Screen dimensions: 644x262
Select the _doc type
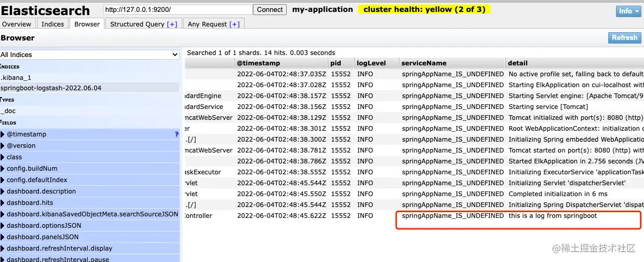pos(89,111)
